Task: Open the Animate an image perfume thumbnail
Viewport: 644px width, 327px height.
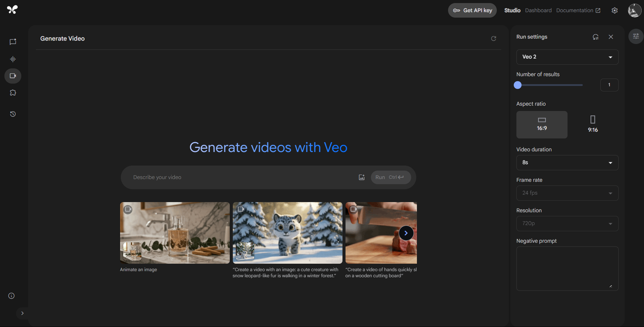Action: pyautogui.click(x=175, y=233)
